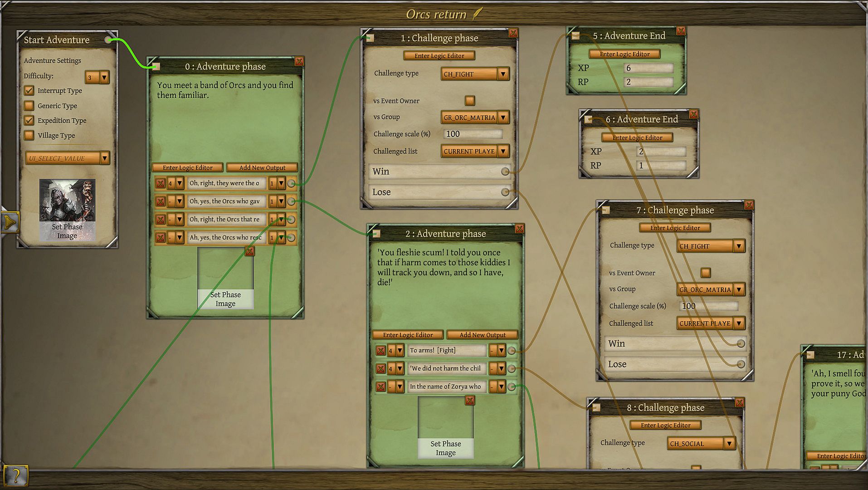The image size is (868, 490).
Task: Delete node 0 Adventure phase with red X
Action: [299, 62]
